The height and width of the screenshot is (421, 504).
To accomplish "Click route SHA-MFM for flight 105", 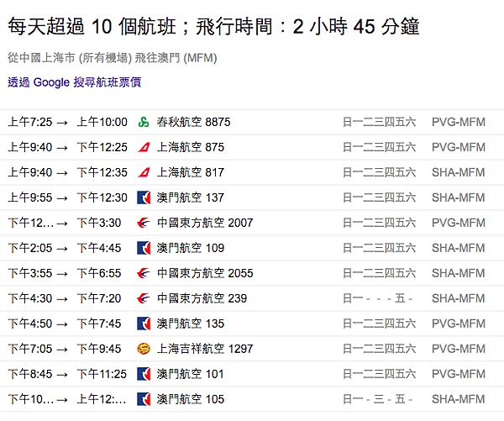I will click(x=459, y=399).
